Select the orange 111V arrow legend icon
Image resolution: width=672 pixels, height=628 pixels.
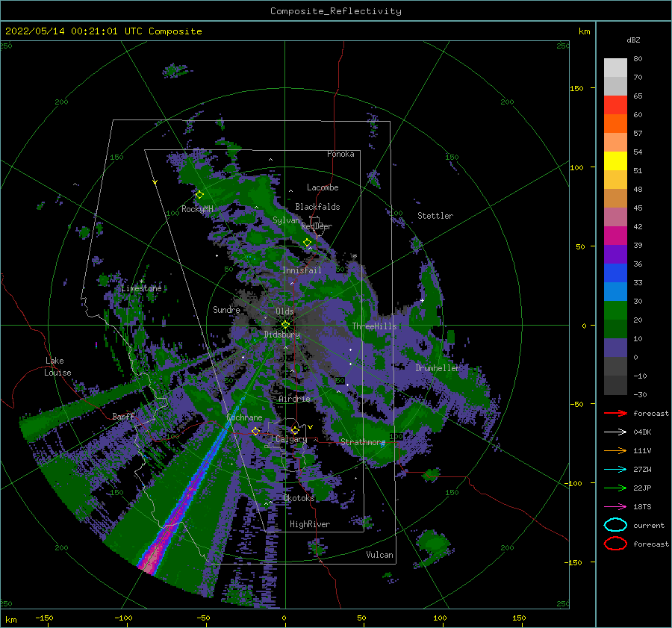(615, 450)
